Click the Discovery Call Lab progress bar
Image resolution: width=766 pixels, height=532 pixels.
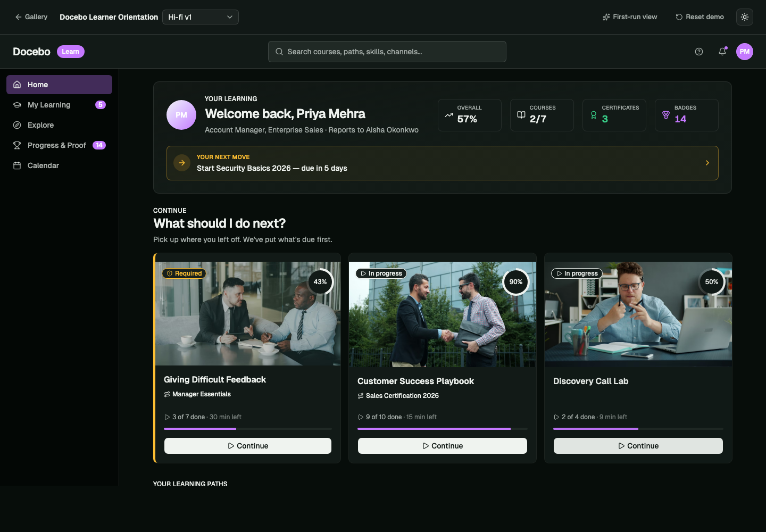pos(638,429)
